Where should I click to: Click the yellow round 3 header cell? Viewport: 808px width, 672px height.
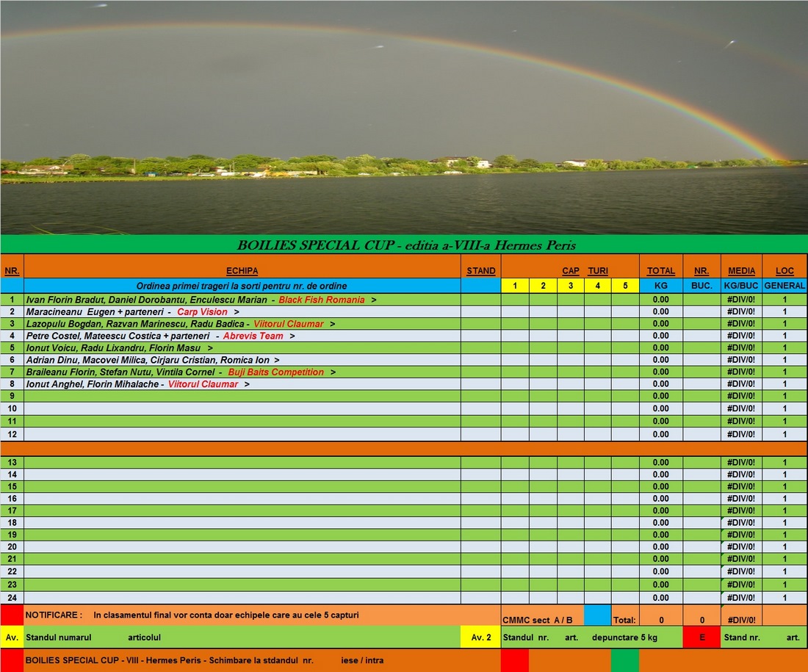[x=570, y=286]
